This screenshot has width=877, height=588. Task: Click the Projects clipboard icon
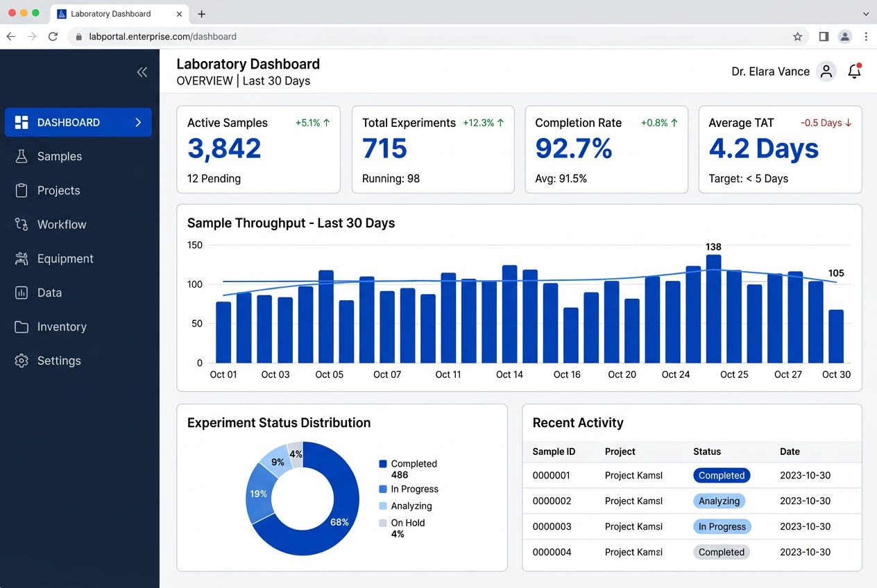pyautogui.click(x=22, y=191)
